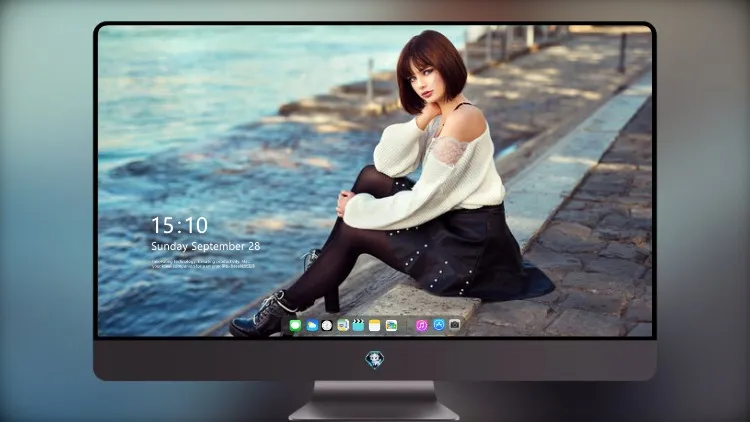Launch the Weather app from the dock

tap(311, 325)
